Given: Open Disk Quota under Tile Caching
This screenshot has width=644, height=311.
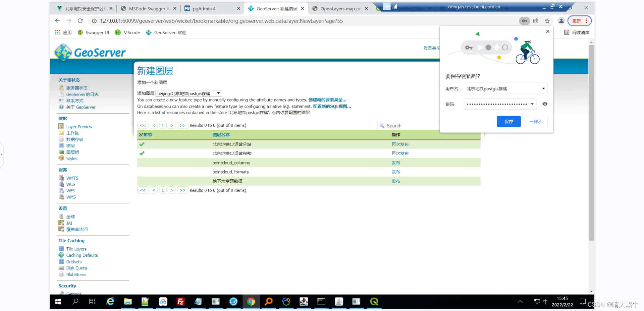Looking at the screenshot, I should pyautogui.click(x=76, y=268).
